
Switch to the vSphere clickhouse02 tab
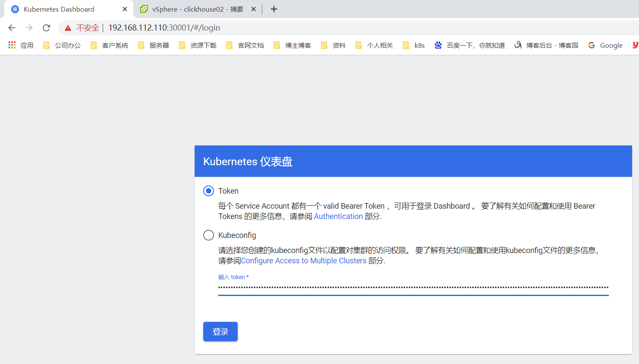(x=198, y=9)
